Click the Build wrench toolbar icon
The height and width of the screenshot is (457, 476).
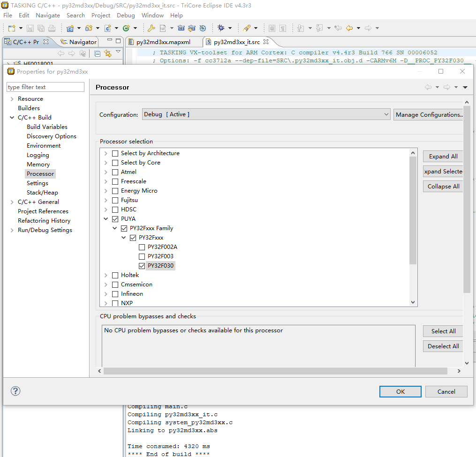pyautogui.click(x=151, y=28)
